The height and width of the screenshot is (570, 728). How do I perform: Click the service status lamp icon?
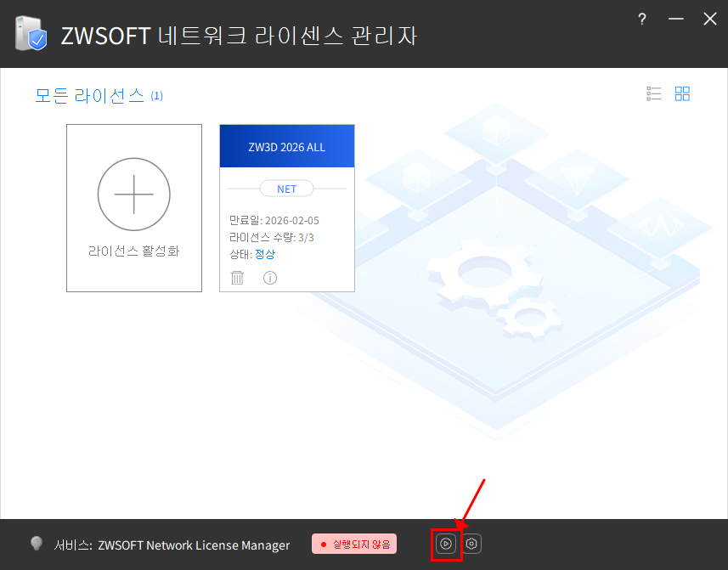pos(36,544)
